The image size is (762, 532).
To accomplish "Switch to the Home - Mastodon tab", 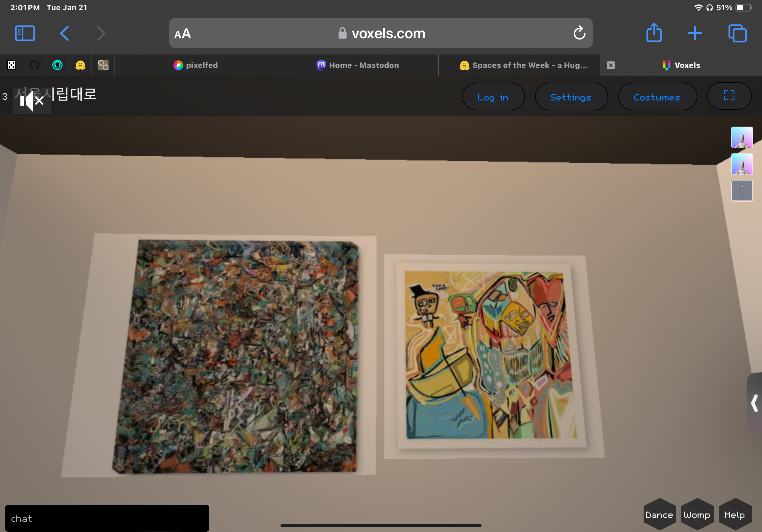I will coord(357,65).
